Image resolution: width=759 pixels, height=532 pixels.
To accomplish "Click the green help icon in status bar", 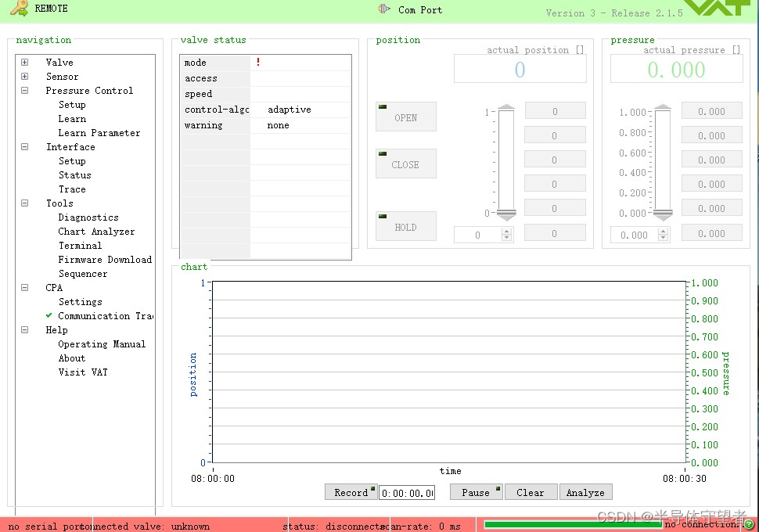I will coord(748,523).
